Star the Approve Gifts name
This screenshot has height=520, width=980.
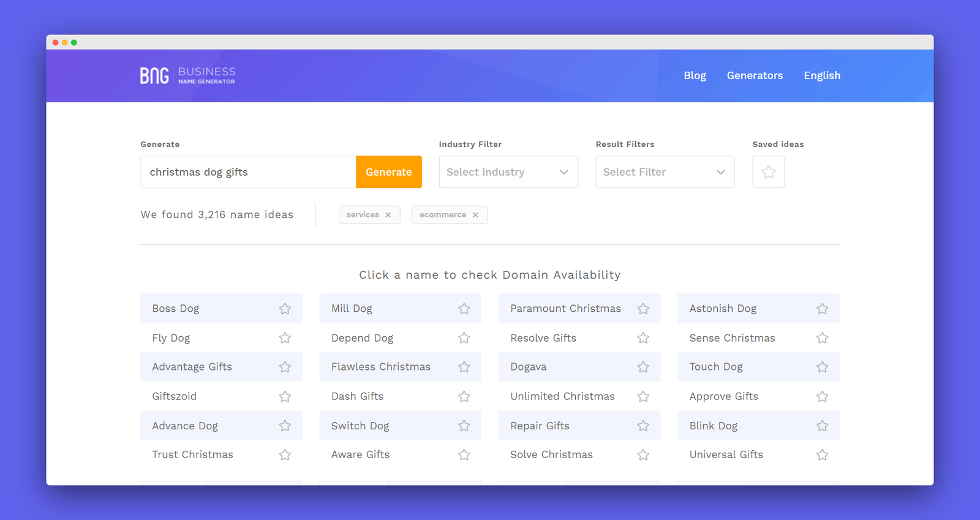[x=823, y=396]
